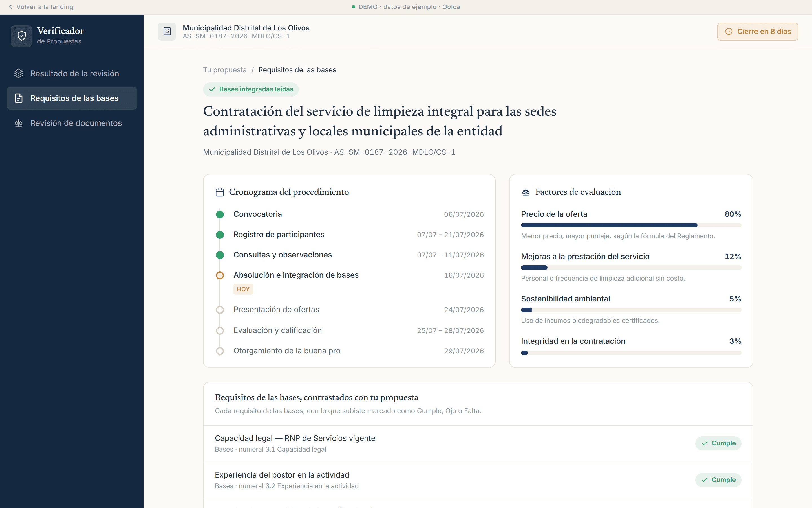
Task: Click the date 24/07/2026 for Presentación de ofertas
Action: point(464,310)
